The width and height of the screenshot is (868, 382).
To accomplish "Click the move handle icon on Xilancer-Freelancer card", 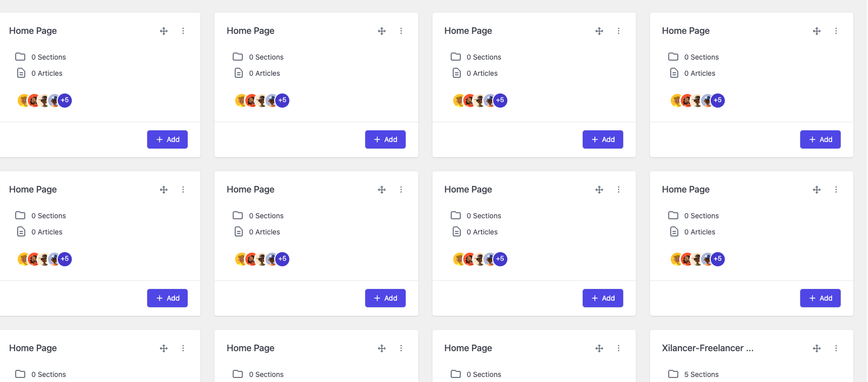I will [x=816, y=348].
